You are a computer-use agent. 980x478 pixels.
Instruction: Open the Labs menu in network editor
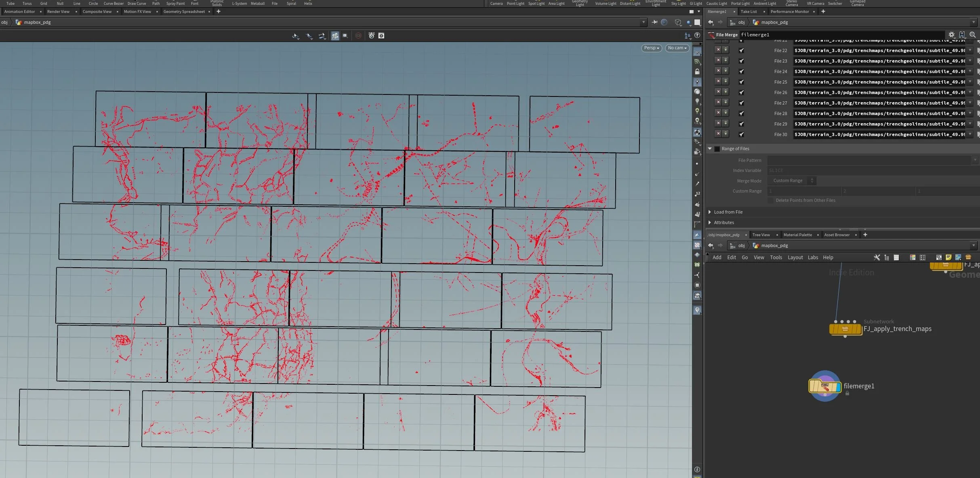(x=813, y=258)
